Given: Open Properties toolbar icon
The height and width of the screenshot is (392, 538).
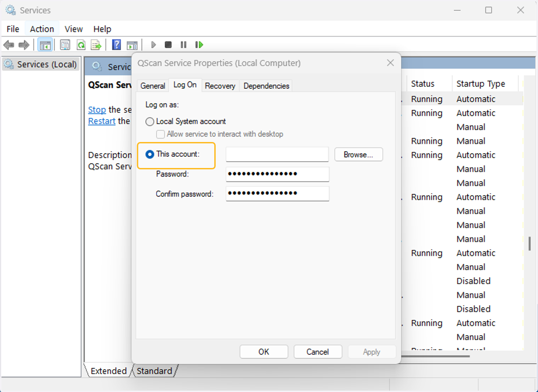Looking at the screenshot, I should [65, 45].
